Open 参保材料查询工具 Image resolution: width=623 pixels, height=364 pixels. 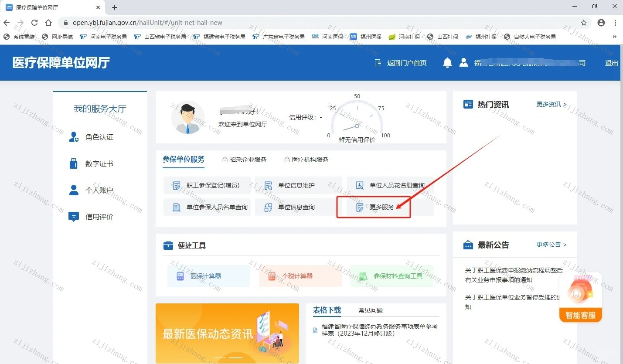point(392,276)
